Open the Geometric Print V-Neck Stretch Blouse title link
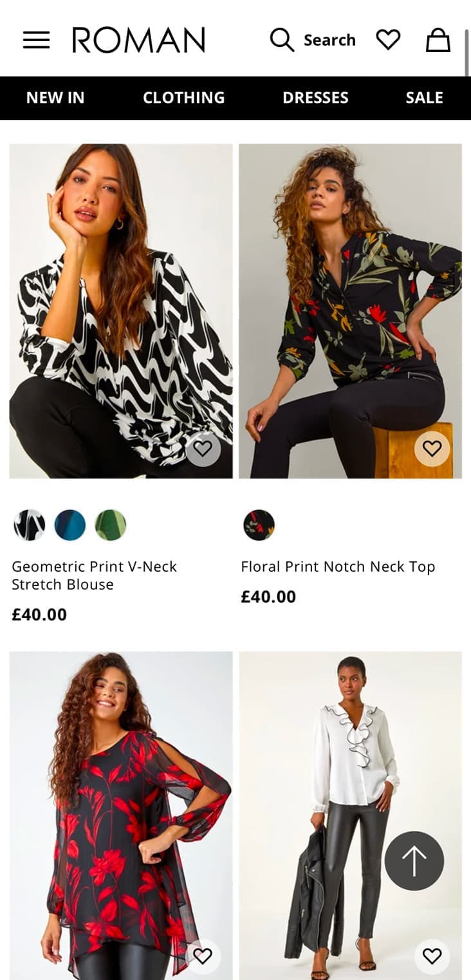Viewport: 471px width, 980px height. pos(94,575)
